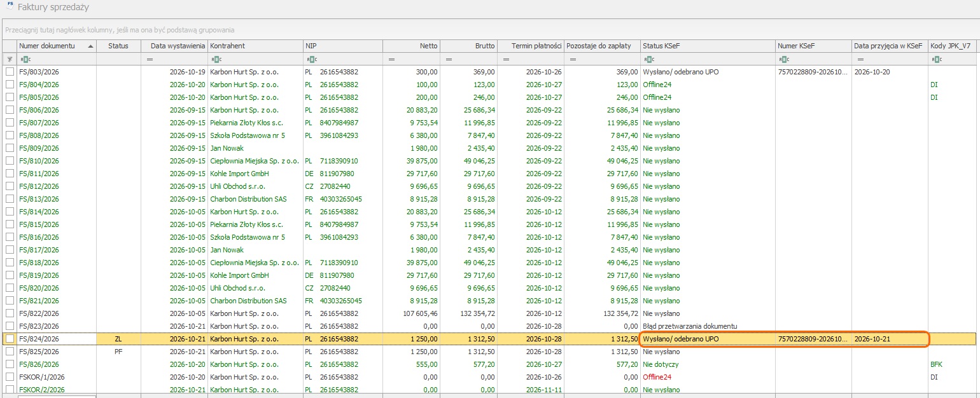Click the ABC filter icon under Numer KSeF
This screenshot has width=980, height=398.
[783, 59]
